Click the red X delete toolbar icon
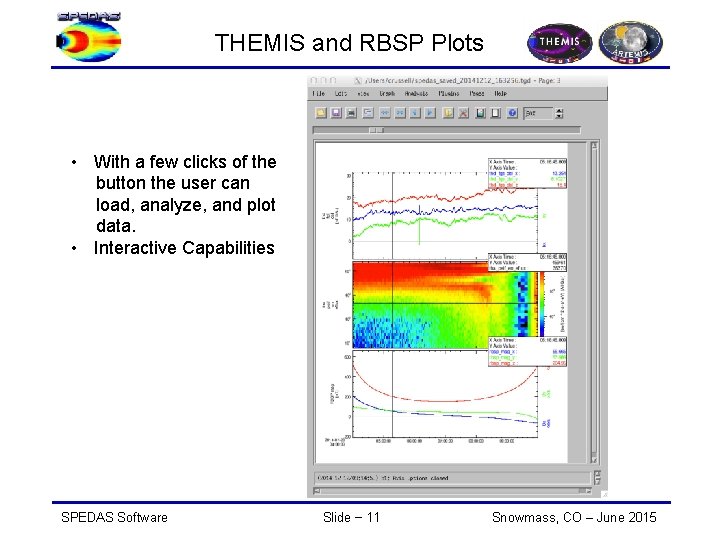Screen dimensions: 720x540 [x=464, y=112]
